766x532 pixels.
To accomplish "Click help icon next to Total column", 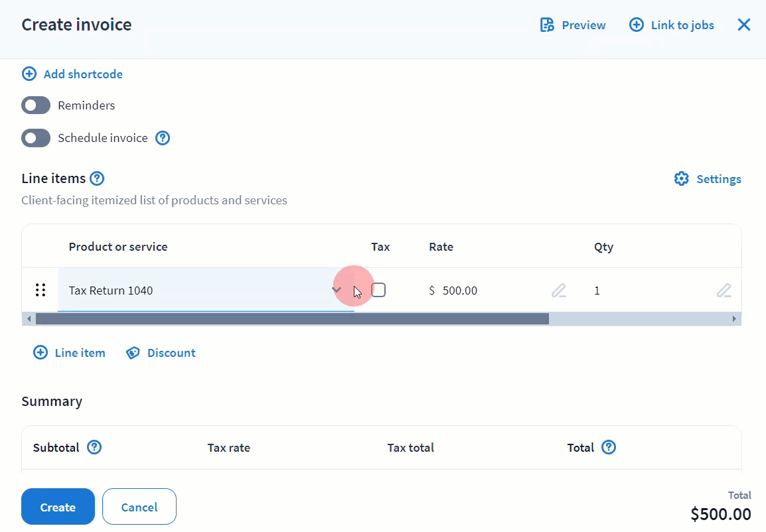I will tap(609, 447).
